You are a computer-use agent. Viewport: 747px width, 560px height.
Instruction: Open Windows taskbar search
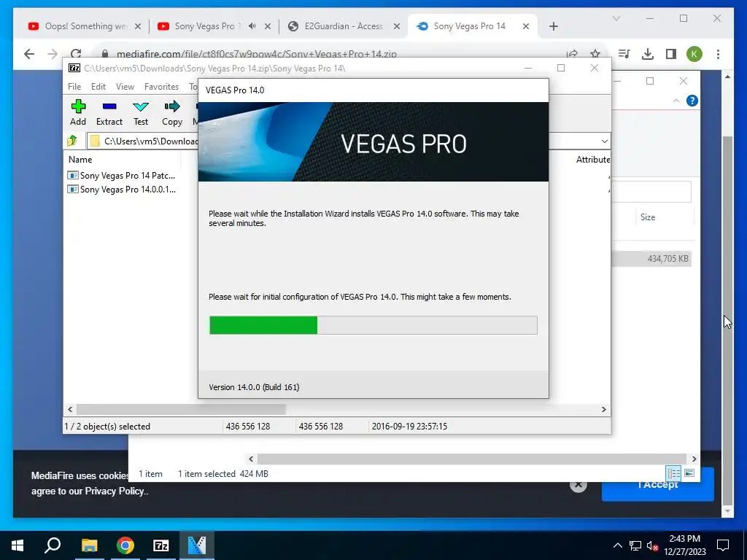click(53, 545)
